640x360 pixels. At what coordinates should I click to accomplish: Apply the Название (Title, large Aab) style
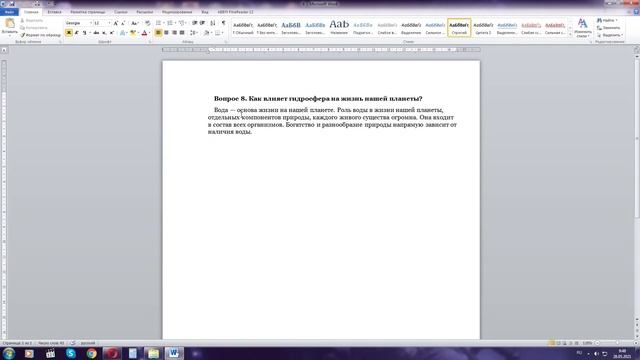tap(339, 28)
